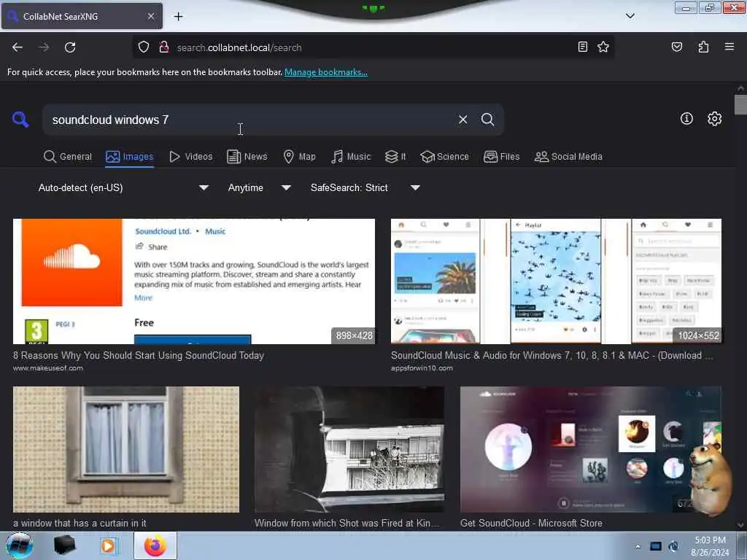
Task: Open the Windows Start orb
Action: 20,545
